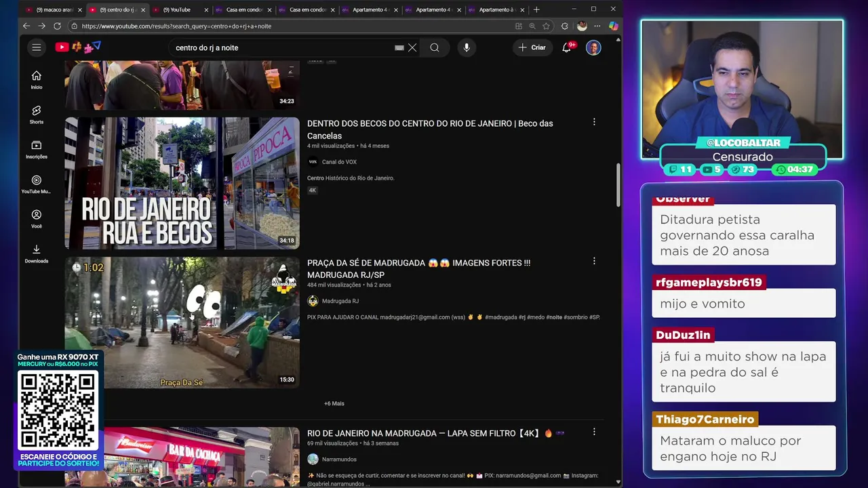Click the #madrugada hashtag in description

click(500, 317)
